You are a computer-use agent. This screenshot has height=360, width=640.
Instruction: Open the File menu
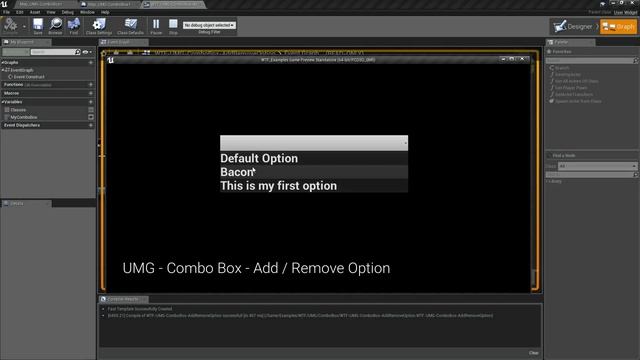[7, 12]
